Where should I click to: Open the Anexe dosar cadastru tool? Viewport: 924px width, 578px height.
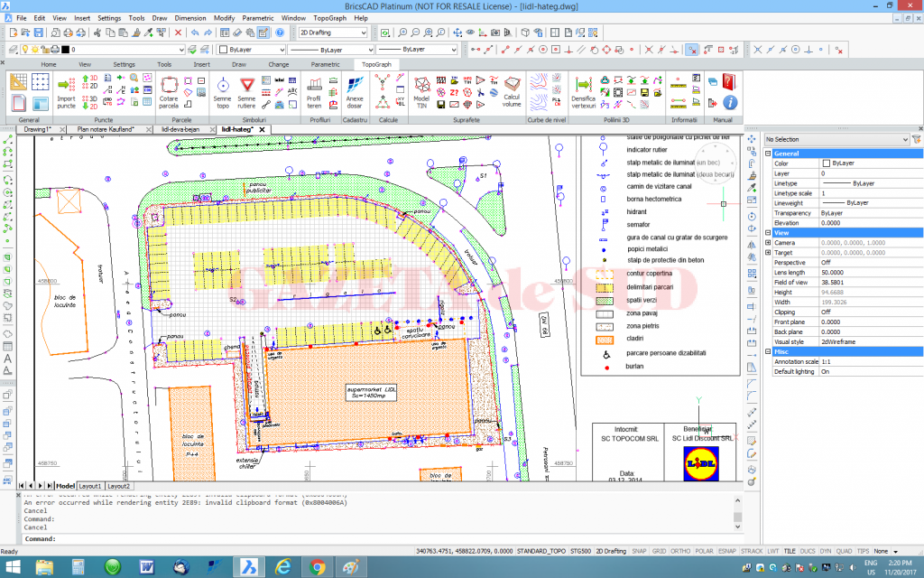354,93
